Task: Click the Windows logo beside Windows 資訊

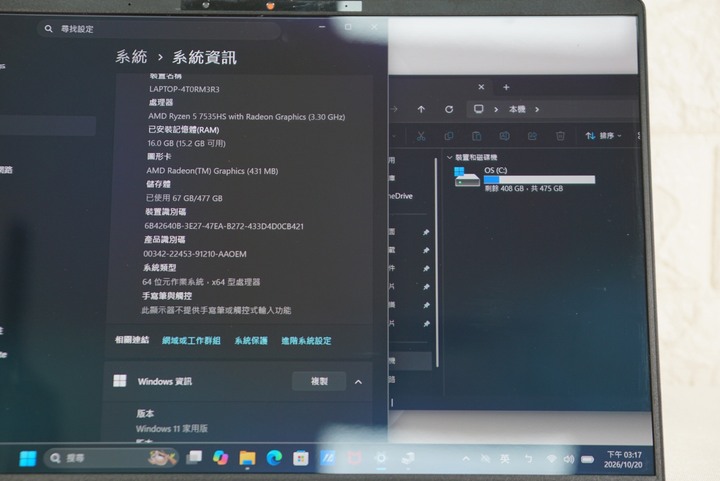Action: click(120, 380)
